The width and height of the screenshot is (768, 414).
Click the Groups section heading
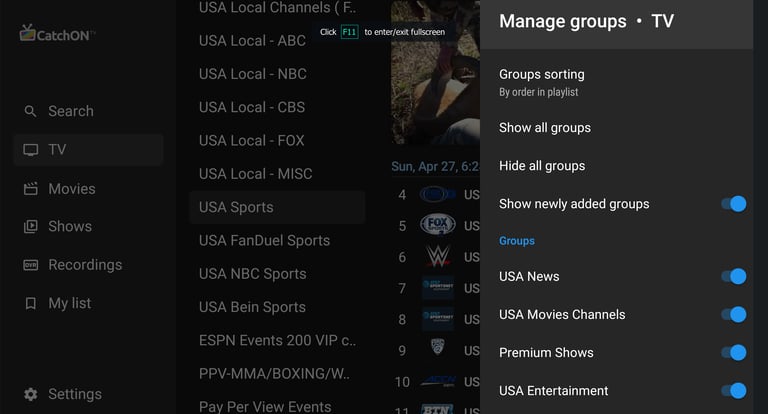pos(517,241)
